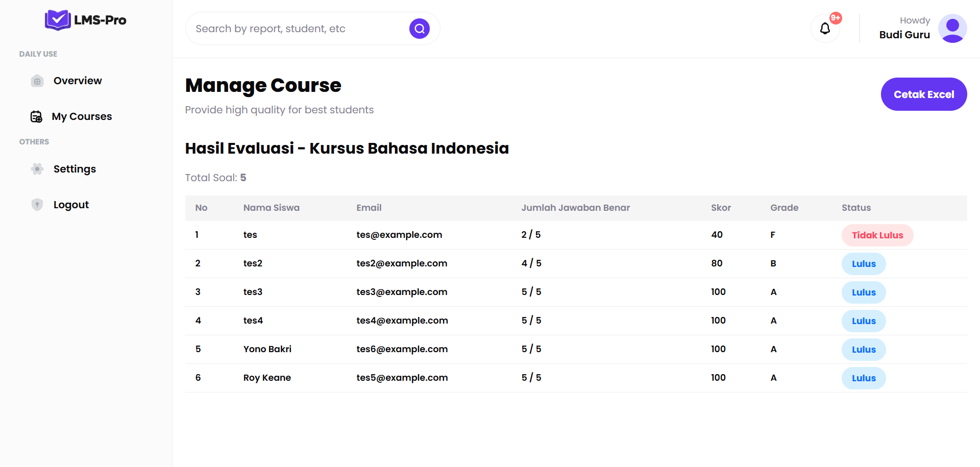Click the student name Roy Keane
The height and width of the screenshot is (467, 980).
pos(267,378)
